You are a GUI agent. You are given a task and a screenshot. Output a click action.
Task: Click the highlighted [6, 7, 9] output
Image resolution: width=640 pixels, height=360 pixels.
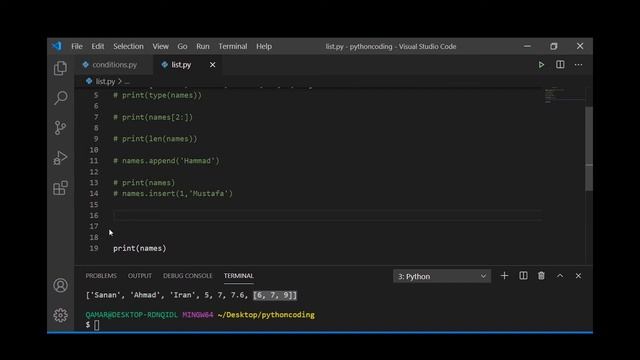click(x=275, y=295)
